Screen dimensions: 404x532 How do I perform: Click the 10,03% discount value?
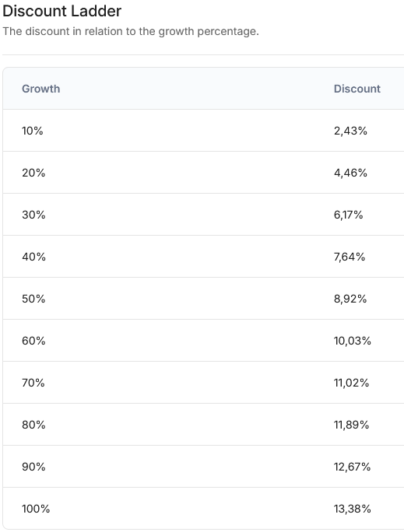click(x=353, y=341)
